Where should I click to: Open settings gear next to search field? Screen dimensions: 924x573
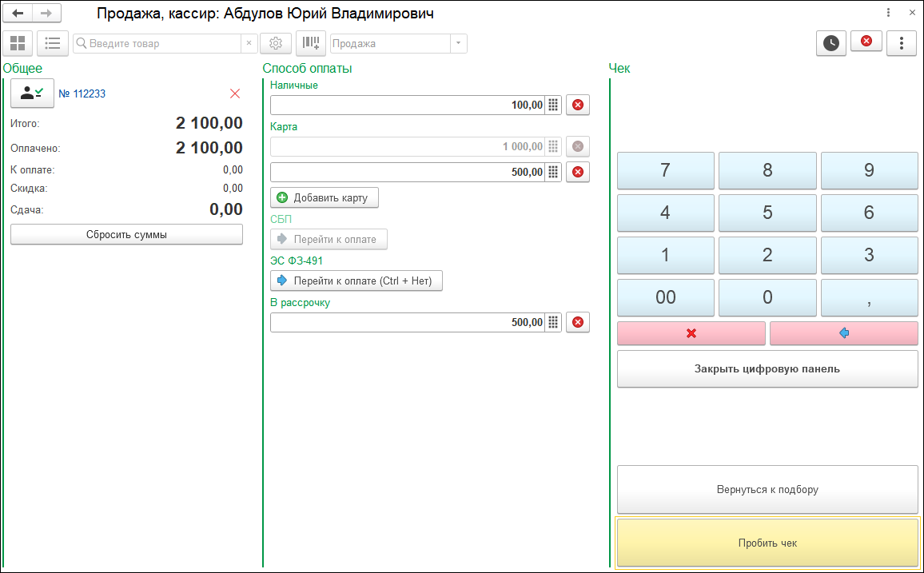tap(276, 43)
